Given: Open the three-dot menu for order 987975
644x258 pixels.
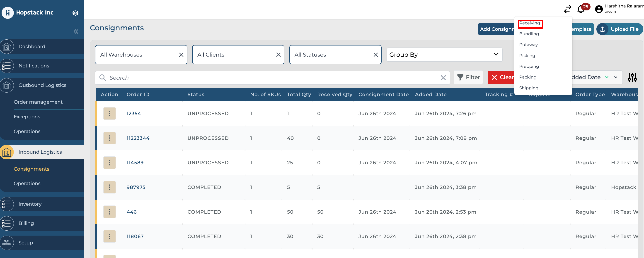Looking at the screenshot, I should tap(109, 187).
